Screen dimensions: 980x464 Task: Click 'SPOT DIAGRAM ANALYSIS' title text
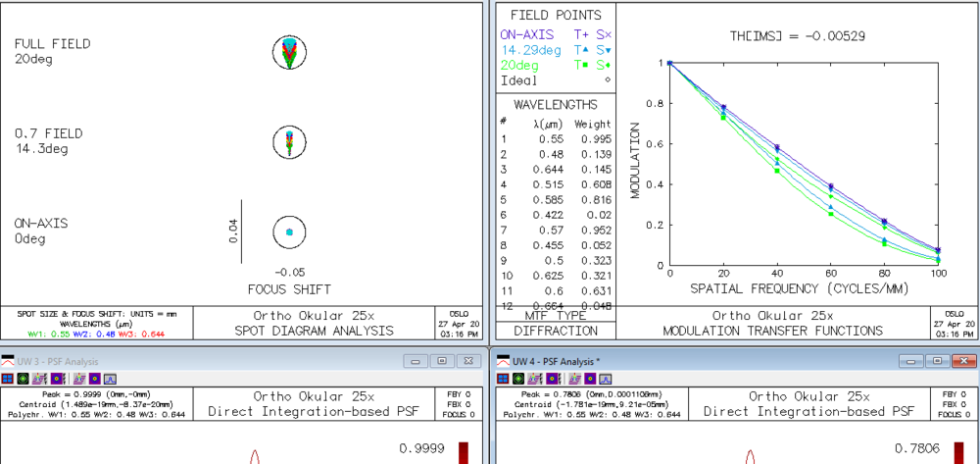315,331
